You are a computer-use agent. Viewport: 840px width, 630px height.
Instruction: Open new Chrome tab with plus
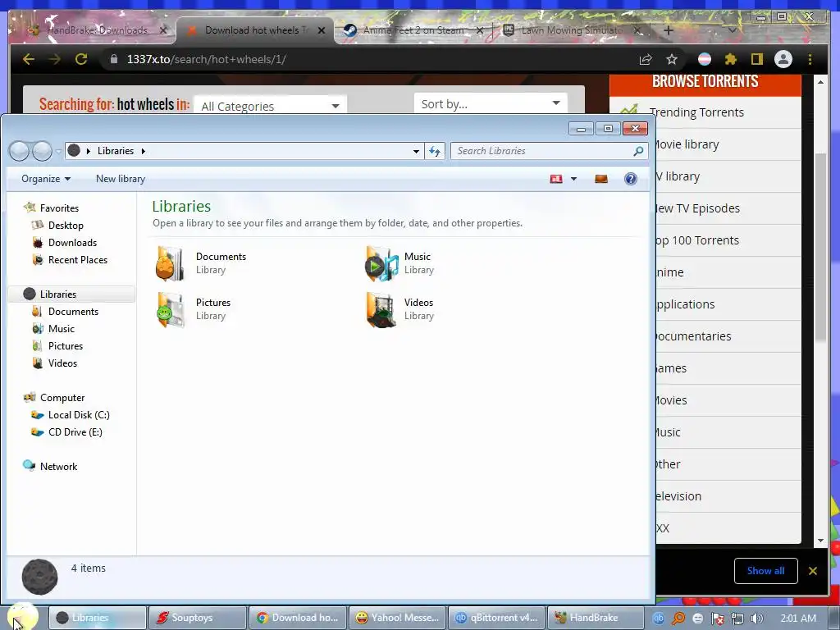click(x=668, y=30)
